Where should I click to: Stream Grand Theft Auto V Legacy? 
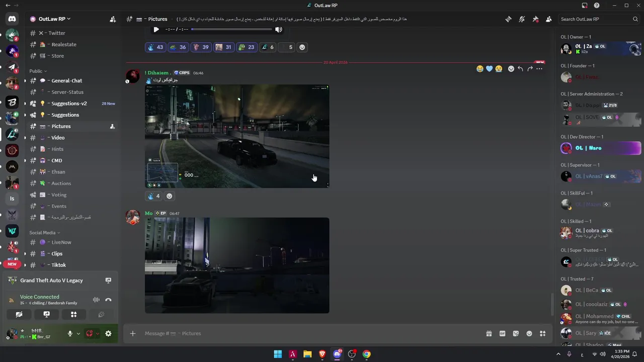[108, 280]
